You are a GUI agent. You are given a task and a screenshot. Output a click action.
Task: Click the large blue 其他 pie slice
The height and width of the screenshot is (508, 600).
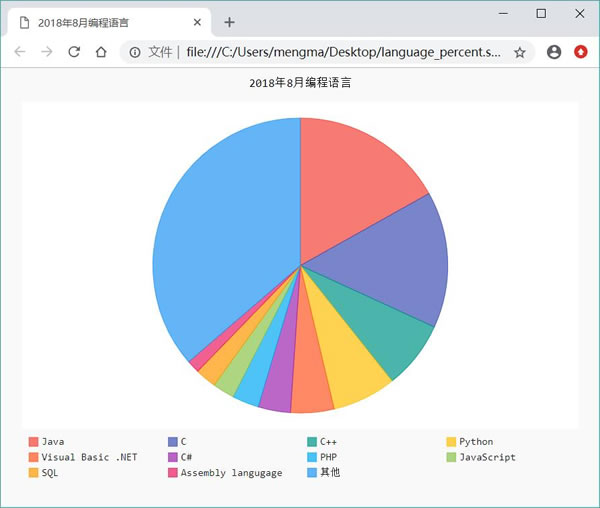point(226,237)
